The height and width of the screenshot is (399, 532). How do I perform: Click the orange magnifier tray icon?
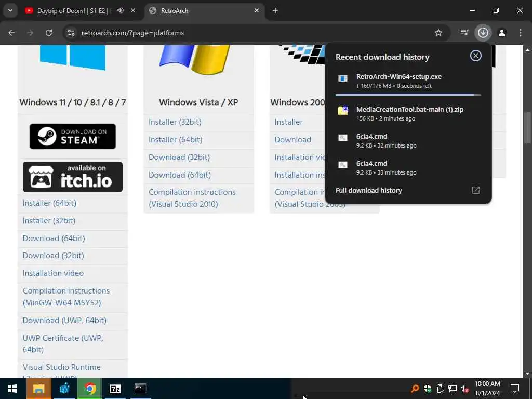[x=415, y=389]
